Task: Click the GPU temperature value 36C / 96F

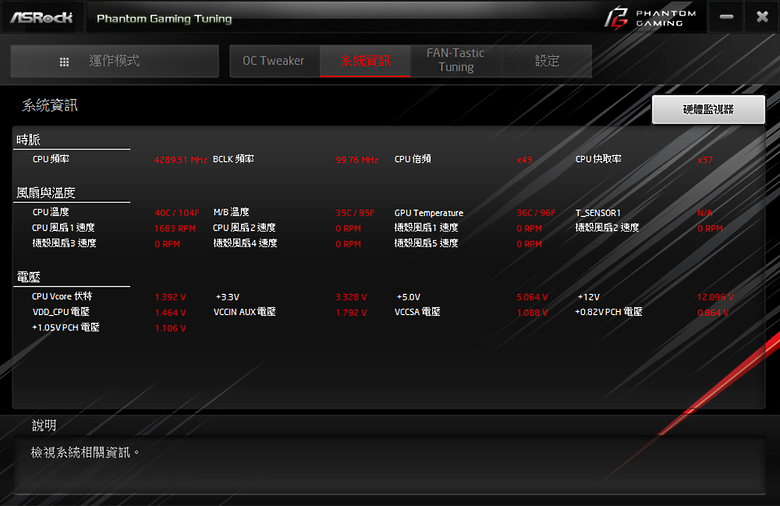Action: click(536, 213)
